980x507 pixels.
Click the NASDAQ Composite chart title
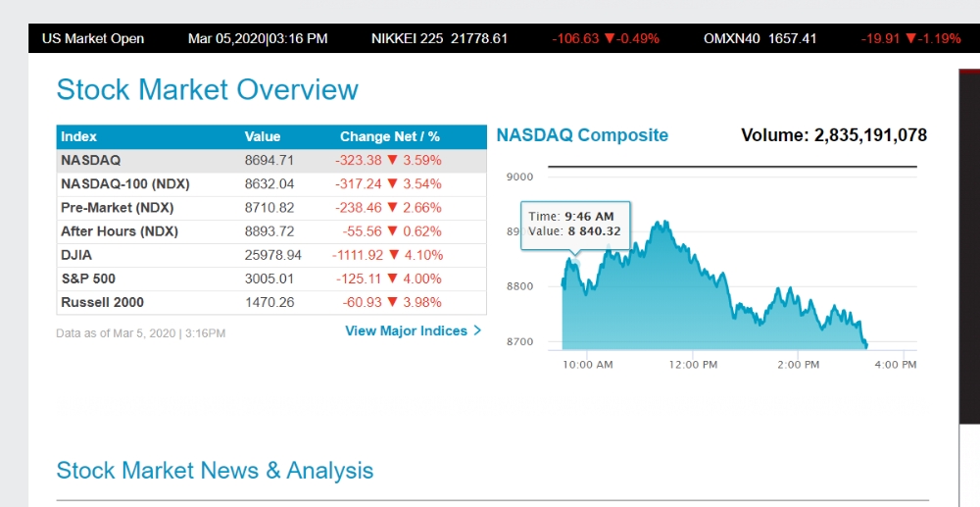[x=582, y=135]
